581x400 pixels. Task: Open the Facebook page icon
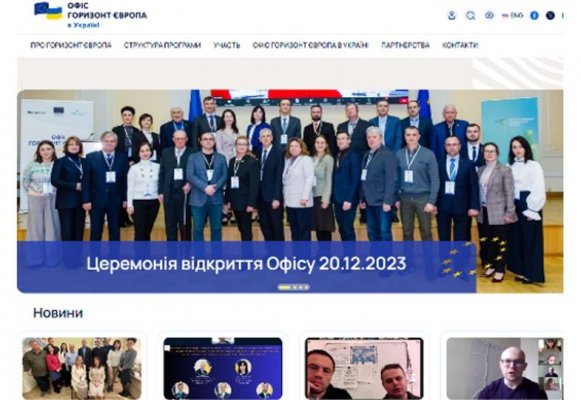[x=534, y=16]
